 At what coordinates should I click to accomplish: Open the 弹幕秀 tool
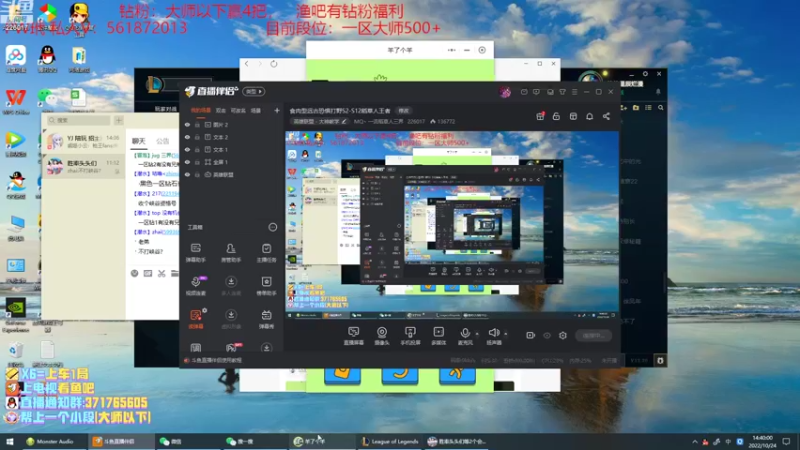[x=266, y=319]
